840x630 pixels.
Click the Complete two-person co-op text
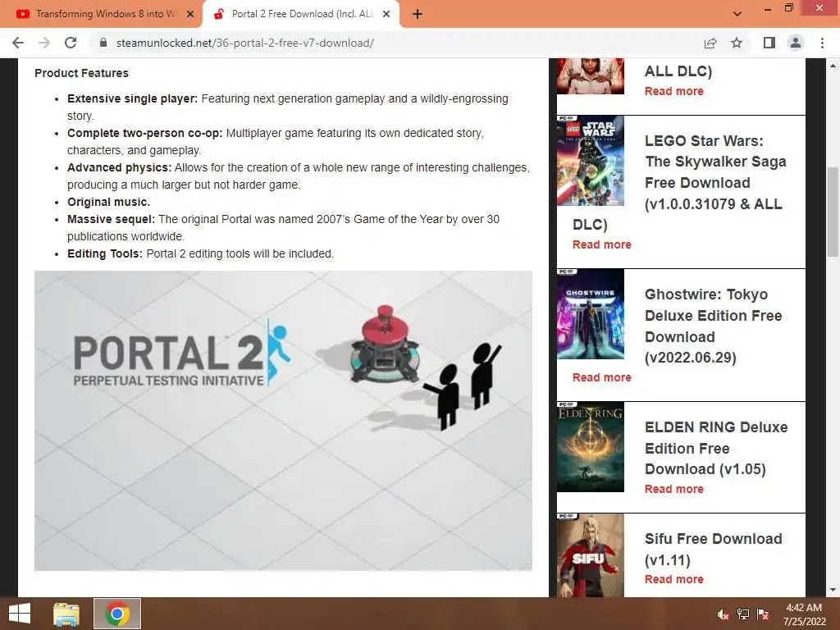click(144, 133)
